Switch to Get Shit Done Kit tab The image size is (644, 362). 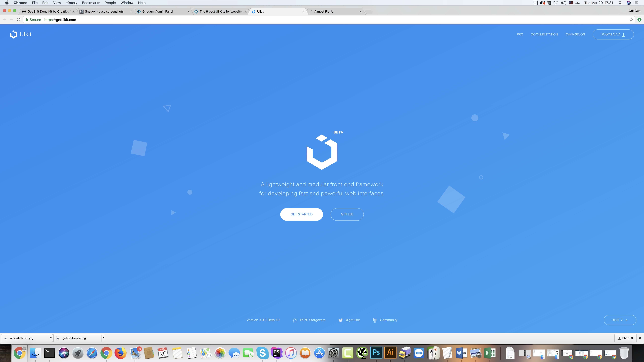(48, 11)
